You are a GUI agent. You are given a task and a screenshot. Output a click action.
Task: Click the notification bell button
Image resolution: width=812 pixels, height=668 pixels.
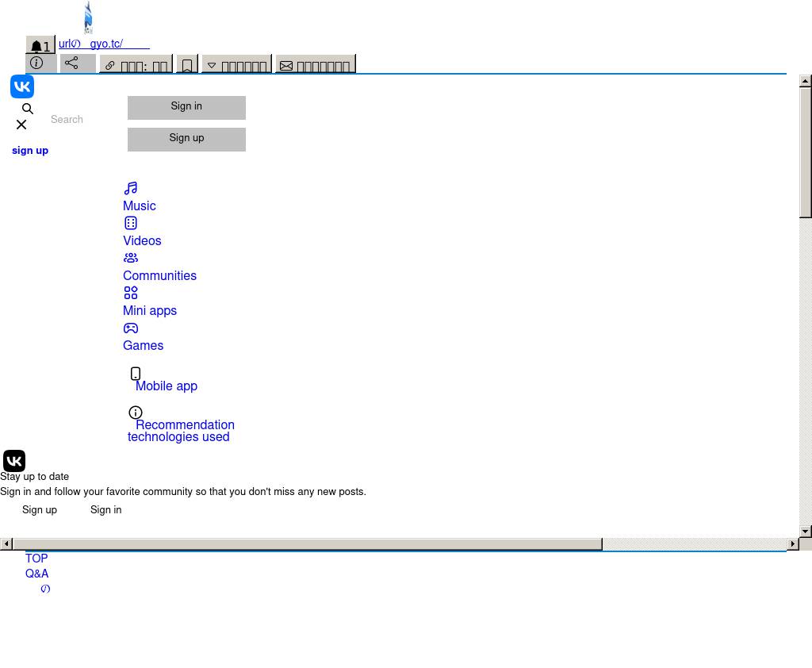coord(40,46)
